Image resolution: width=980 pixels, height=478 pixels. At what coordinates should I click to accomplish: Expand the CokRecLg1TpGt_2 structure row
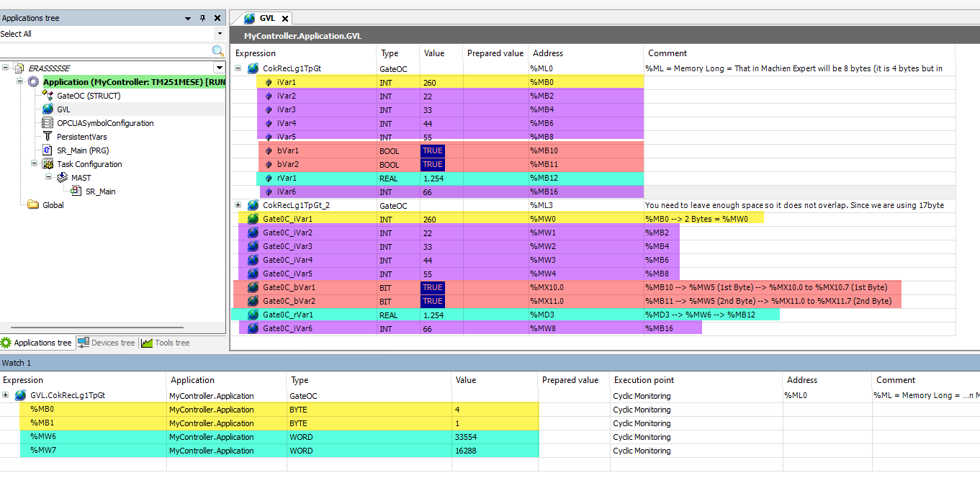point(238,205)
